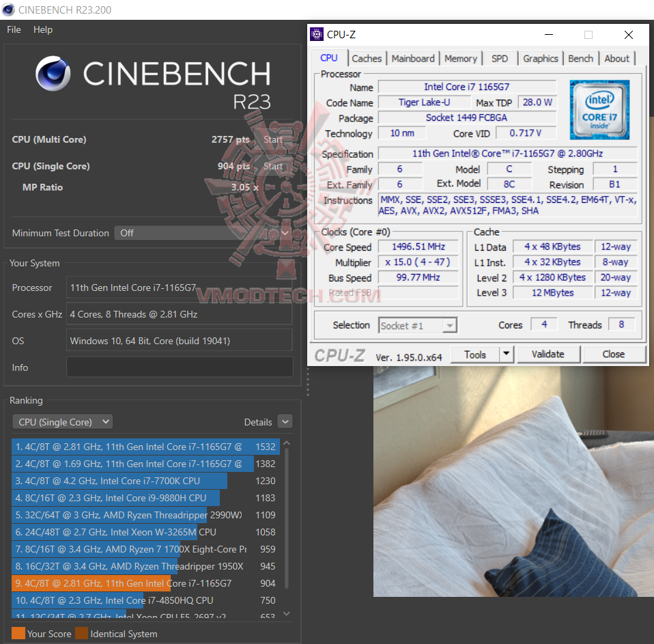Open the Socket #1 selection dropdown

418,326
